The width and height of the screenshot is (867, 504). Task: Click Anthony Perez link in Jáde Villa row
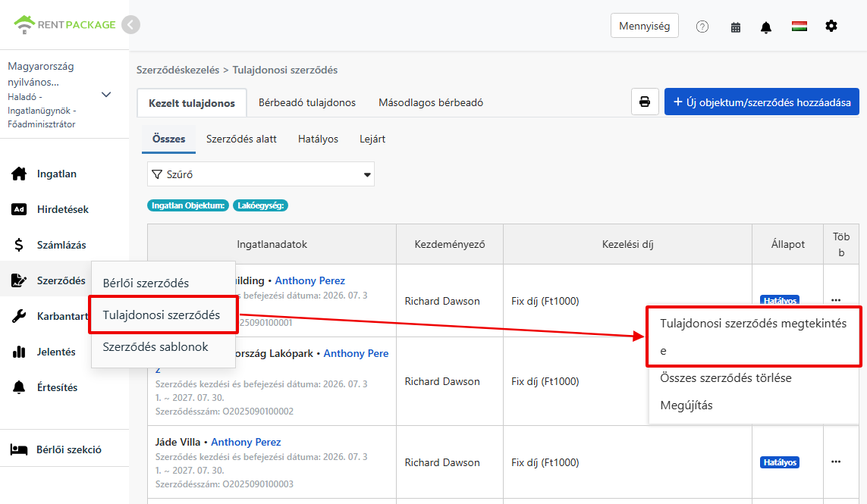coord(246,442)
